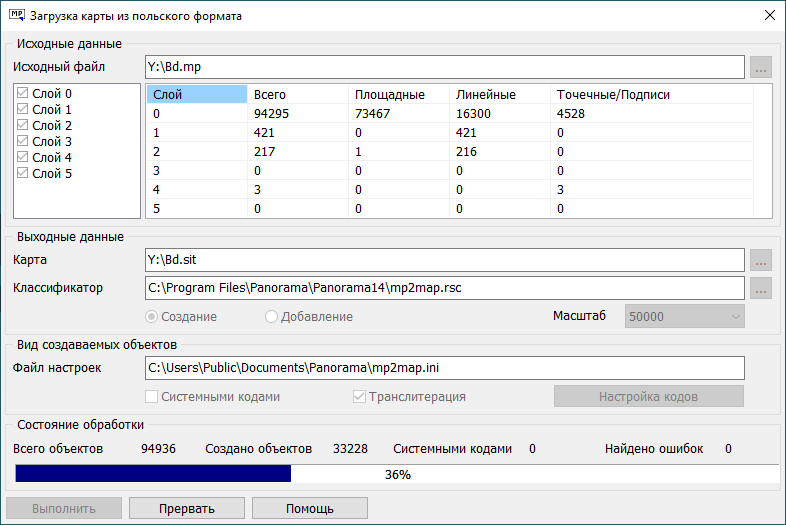Browse for output map Bd.sit
The image size is (786, 525).
[761, 261]
